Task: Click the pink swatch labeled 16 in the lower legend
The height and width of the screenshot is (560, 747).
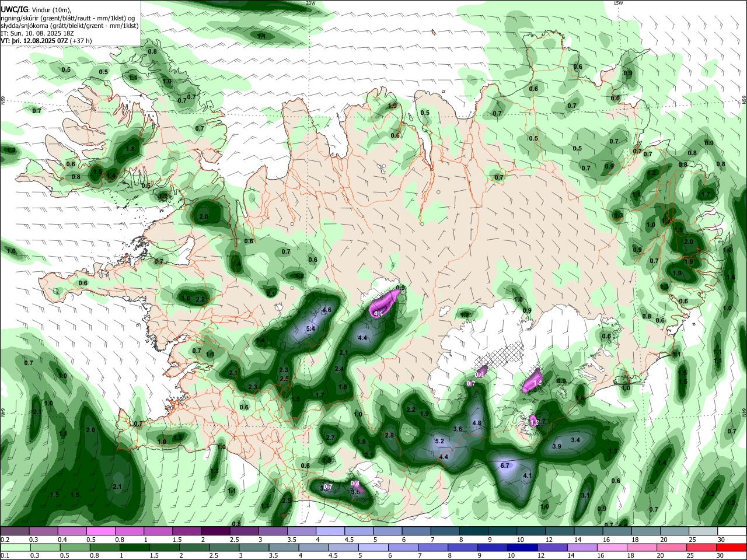Action: tap(612, 548)
